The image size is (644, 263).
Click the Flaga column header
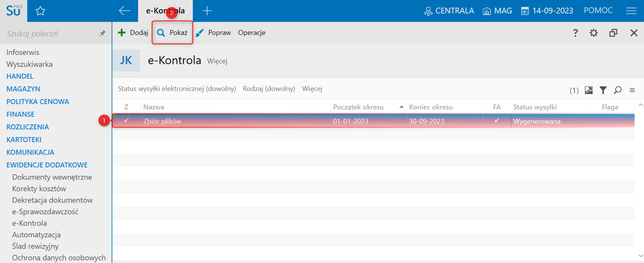pos(610,107)
